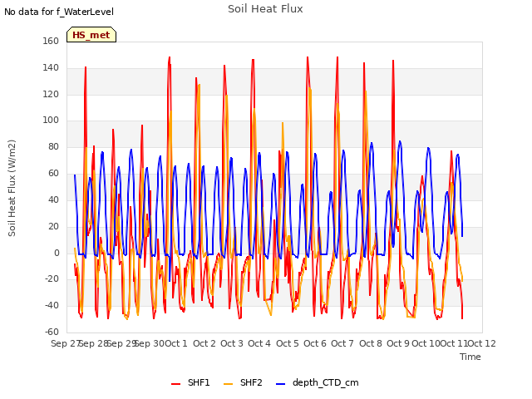532x399 pixels.
Task: Toggle the SHF1 legend entry
Action: pos(190,382)
